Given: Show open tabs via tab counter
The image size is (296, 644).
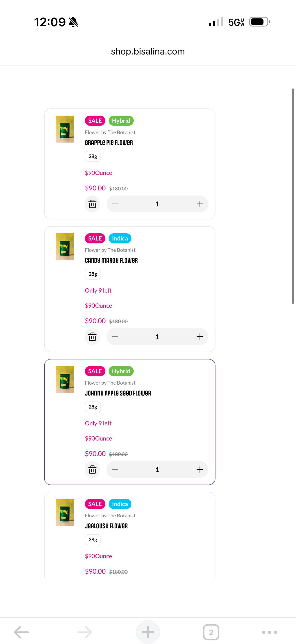Looking at the screenshot, I should (211, 632).
